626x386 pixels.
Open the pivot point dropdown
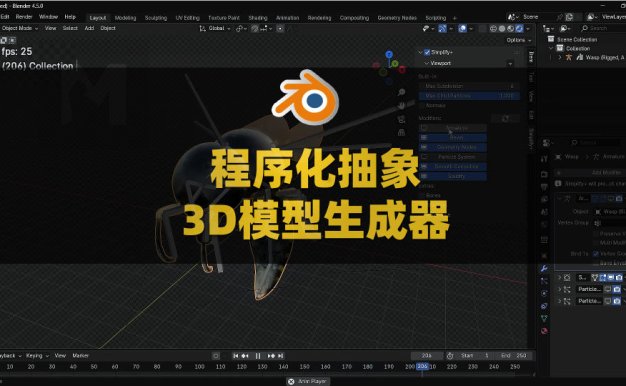point(242,28)
